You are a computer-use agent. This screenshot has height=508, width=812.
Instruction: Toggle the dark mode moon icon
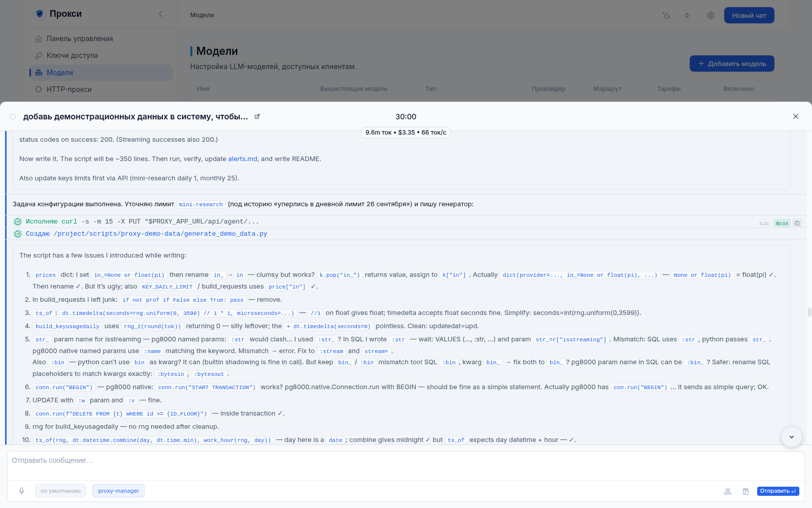pos(666,15)
